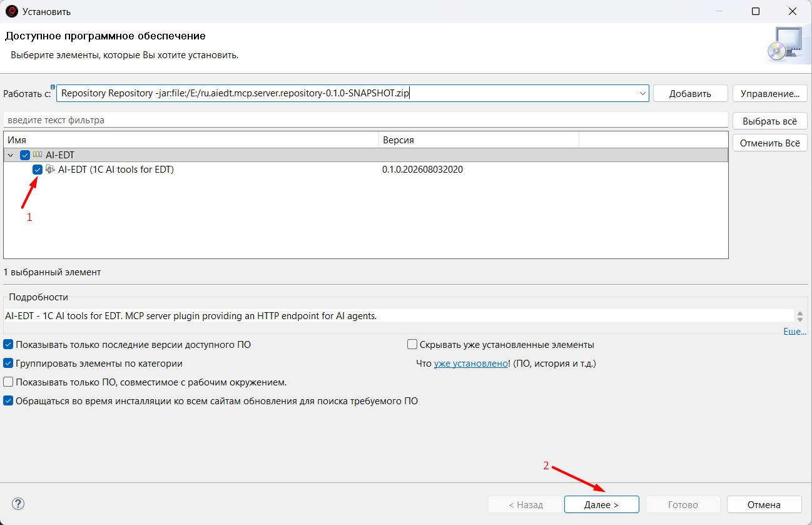The image size is (812, 525).
Task: Toggle 'Показывать только последние версии доступного ПО'
Action: pyautogui.click(x=8, y=344)
